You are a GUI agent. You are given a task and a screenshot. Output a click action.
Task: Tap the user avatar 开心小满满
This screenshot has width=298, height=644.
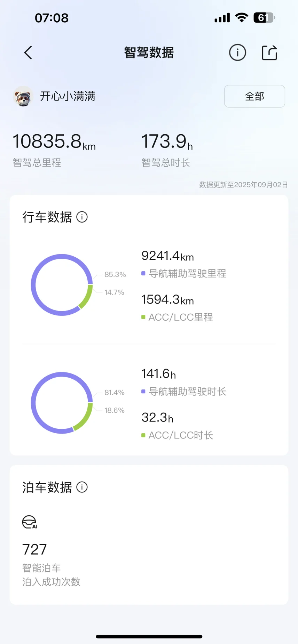[23, 96]
